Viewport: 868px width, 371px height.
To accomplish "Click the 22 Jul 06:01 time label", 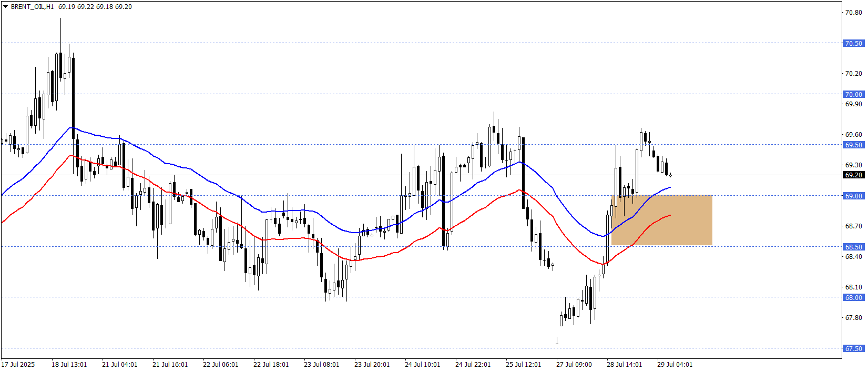I will 220,364.
